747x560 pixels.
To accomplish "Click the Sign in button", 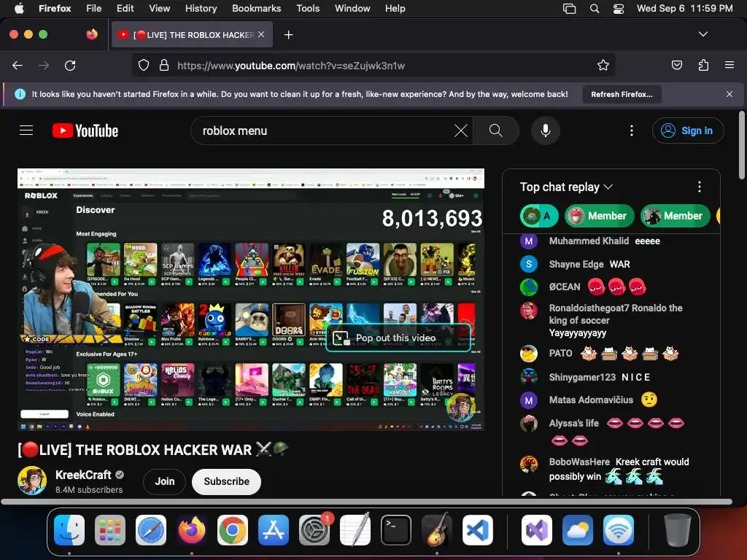I will 688,131.
